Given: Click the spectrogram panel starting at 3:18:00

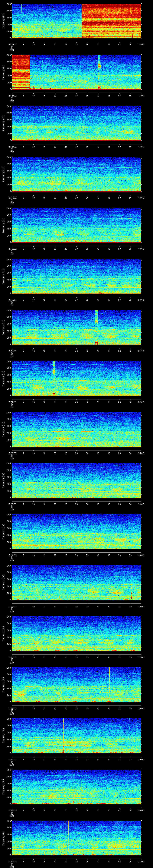Looking at the screenshot, I should 77,225.
